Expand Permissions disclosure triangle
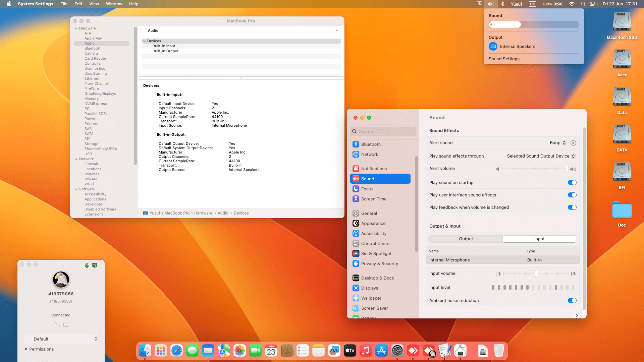This screenshot has height=362, width=644. click(26, 349)
